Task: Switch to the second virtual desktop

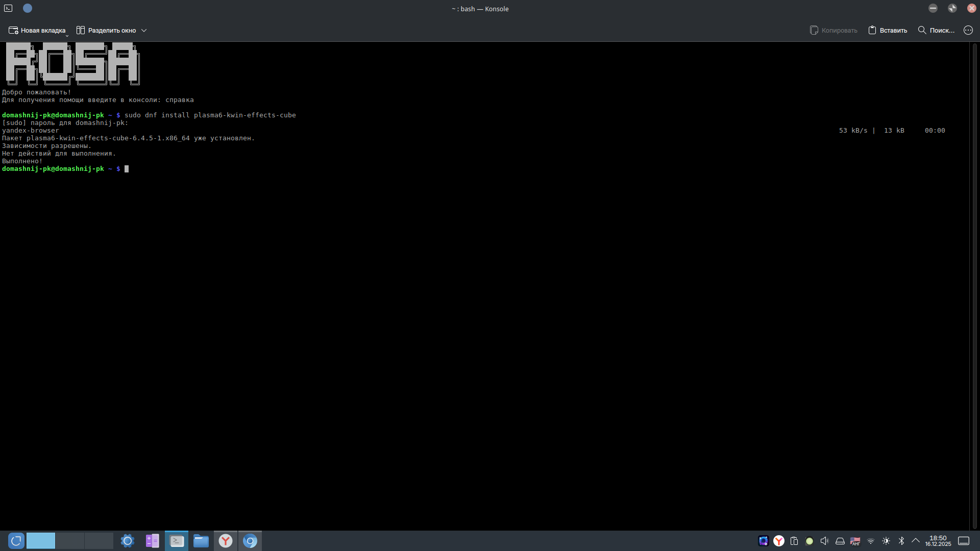Action: (70, 541)
